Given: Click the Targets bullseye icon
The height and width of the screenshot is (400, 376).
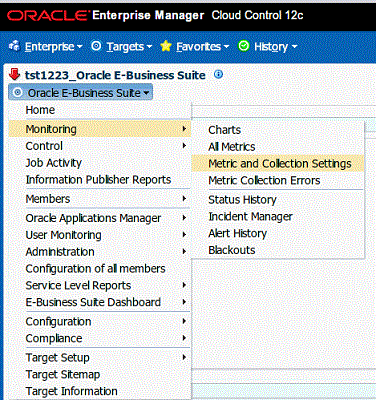Looking at the screenshot, I should [96, 46].
